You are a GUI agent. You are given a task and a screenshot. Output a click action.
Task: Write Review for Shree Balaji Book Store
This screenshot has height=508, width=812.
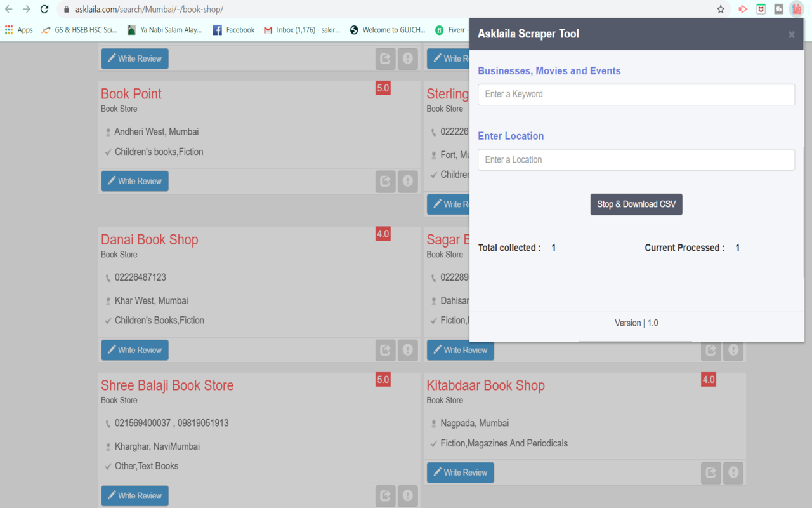(x=135, y=495)
